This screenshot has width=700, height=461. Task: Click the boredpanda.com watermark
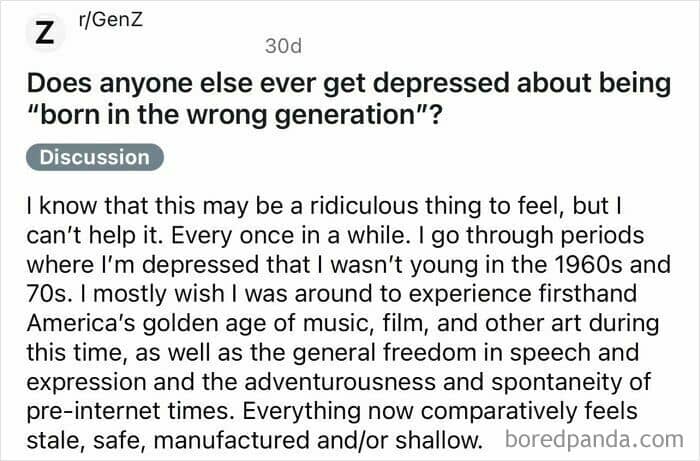click(x=594, y=439)
